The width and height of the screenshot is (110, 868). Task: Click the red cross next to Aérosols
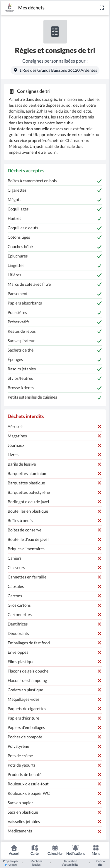click(99, 427)
